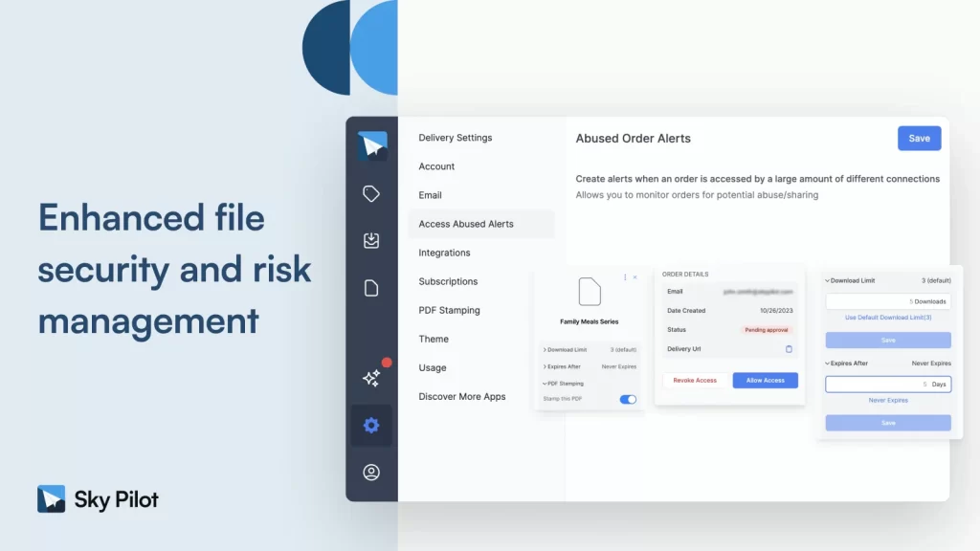Toggle the Stamp this PDF switch
Image resolution: width=980 pixels, height=551 pixels.
pos(628,399)
